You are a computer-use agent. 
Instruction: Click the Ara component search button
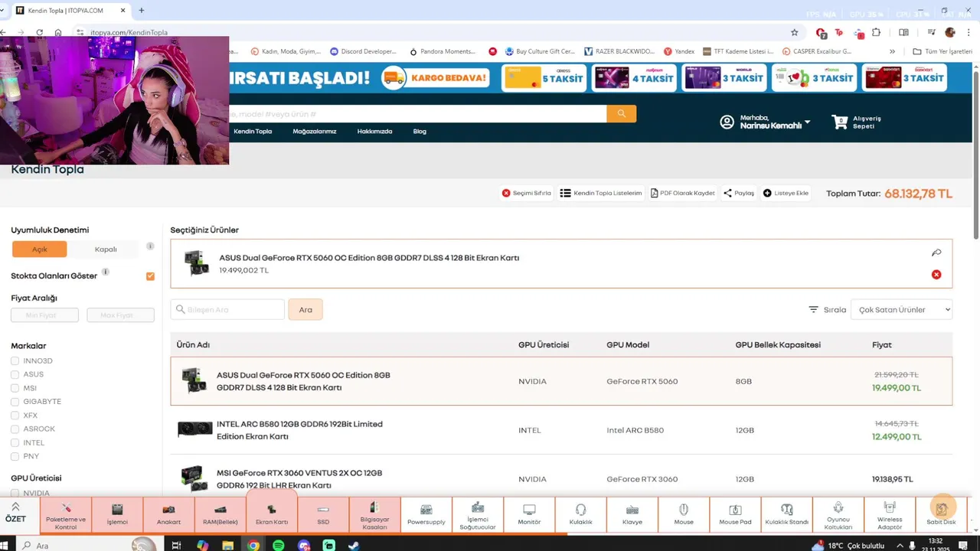pos(305,310)
